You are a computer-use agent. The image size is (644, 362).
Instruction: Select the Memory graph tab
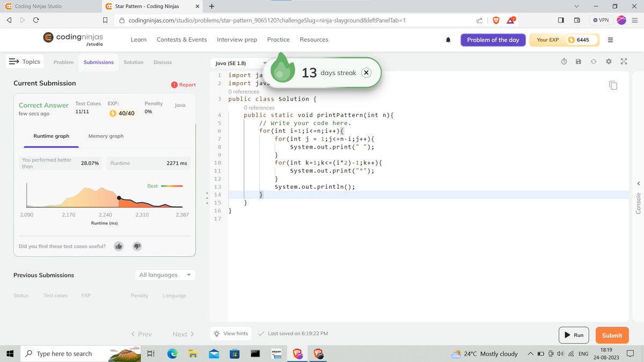(106, 136)
